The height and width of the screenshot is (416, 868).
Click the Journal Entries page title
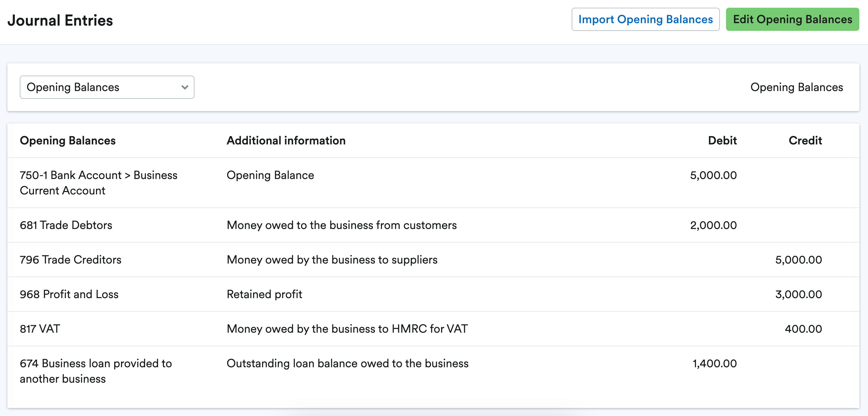pos(60,19)
